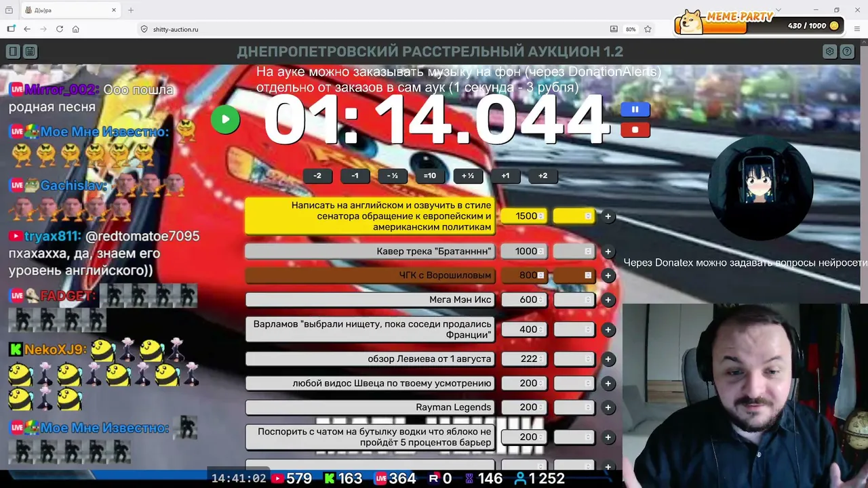Add bid to the ЧГК с Ворошиловым lot

click(608, 275)
